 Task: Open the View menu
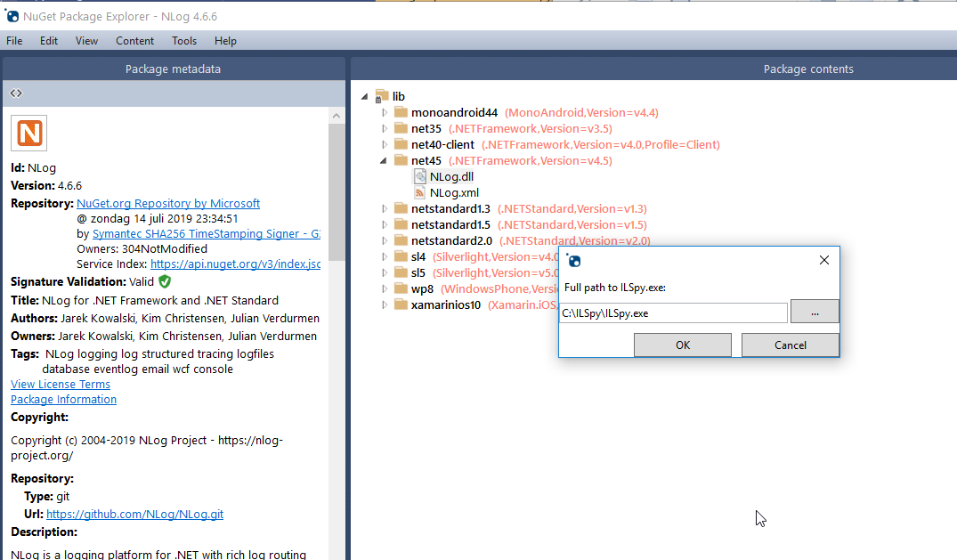pos(86,41)
